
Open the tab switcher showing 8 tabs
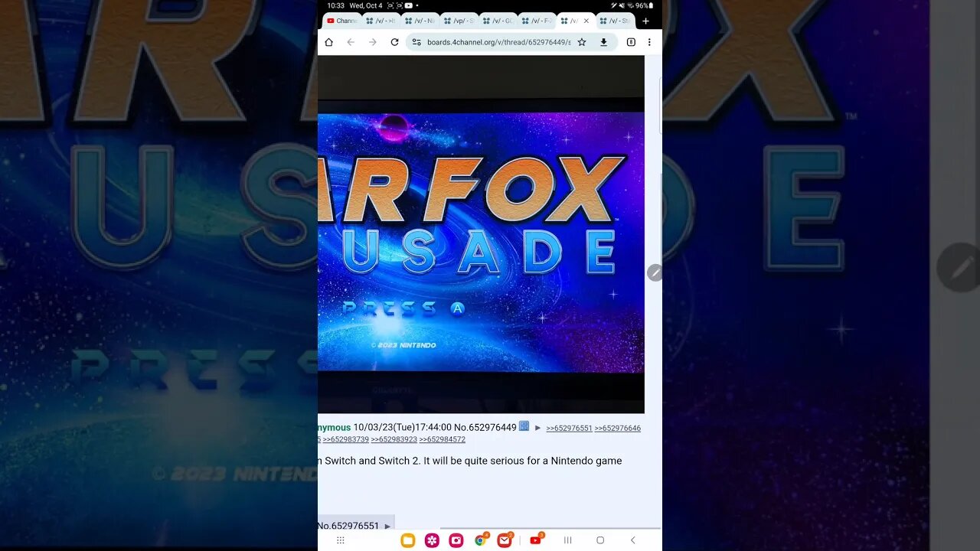pos(631,42)
